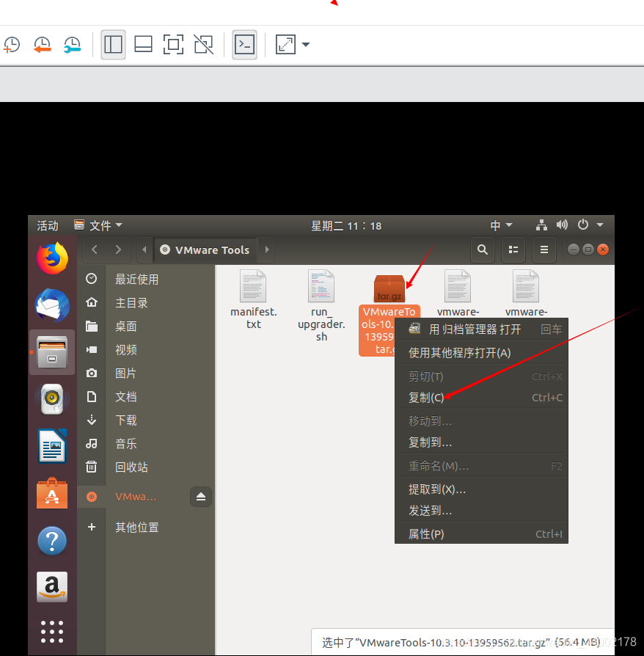Open 桌面 in the sidebar

146,326
